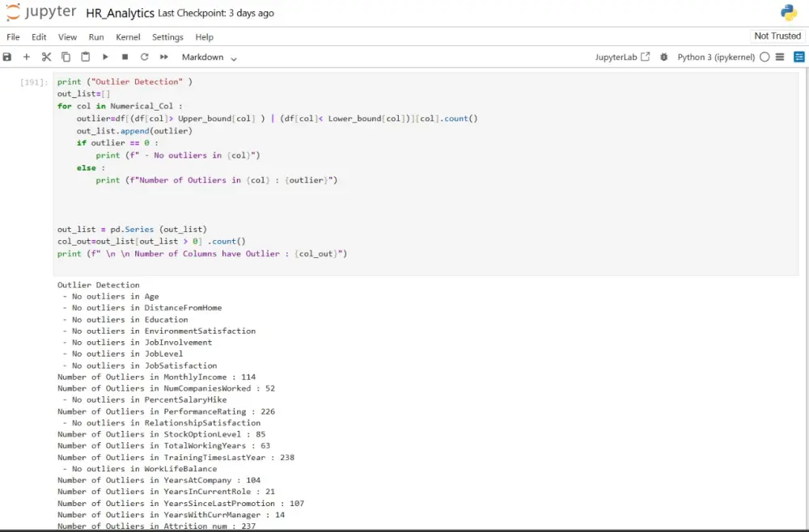Open the Run menu
Viewport: 809px width, 532px height.
tap(95, 36)
